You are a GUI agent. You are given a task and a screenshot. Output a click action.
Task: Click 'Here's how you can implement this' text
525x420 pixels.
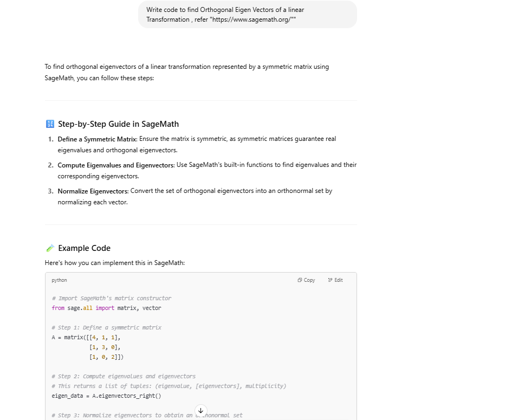coord(115,263)
